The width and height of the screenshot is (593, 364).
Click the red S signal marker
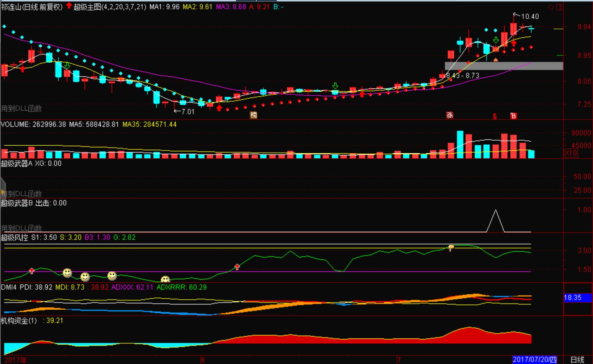click(495, 116)
